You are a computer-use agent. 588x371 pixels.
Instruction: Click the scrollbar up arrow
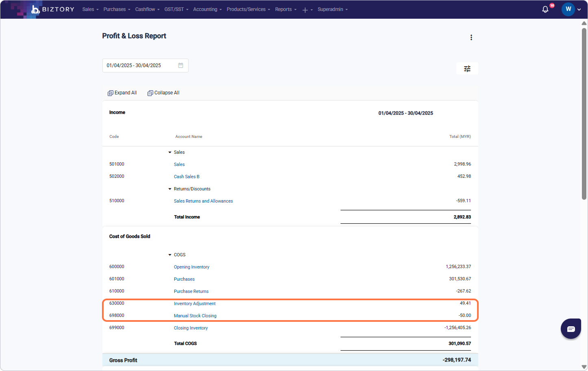584,23
